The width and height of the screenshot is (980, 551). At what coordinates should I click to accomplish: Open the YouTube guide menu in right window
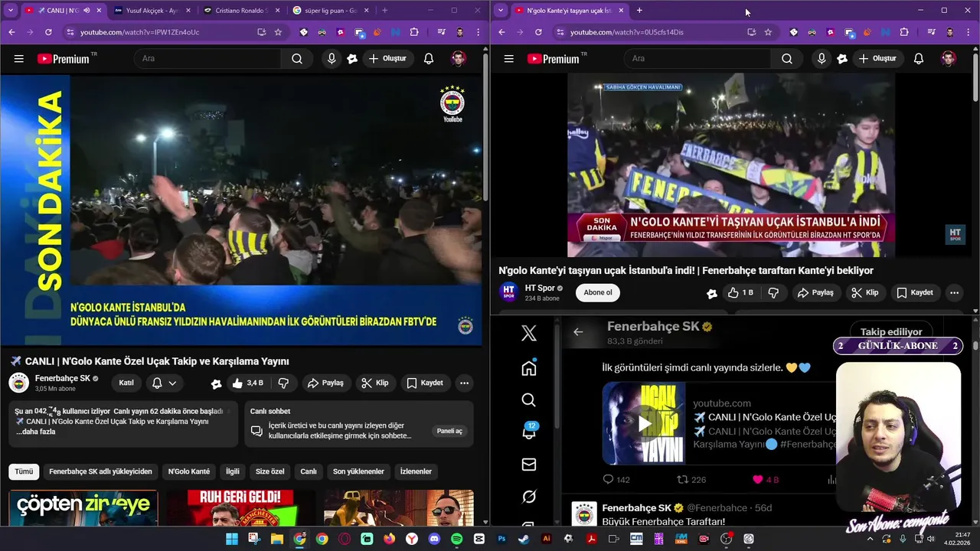tap(509, 59)
